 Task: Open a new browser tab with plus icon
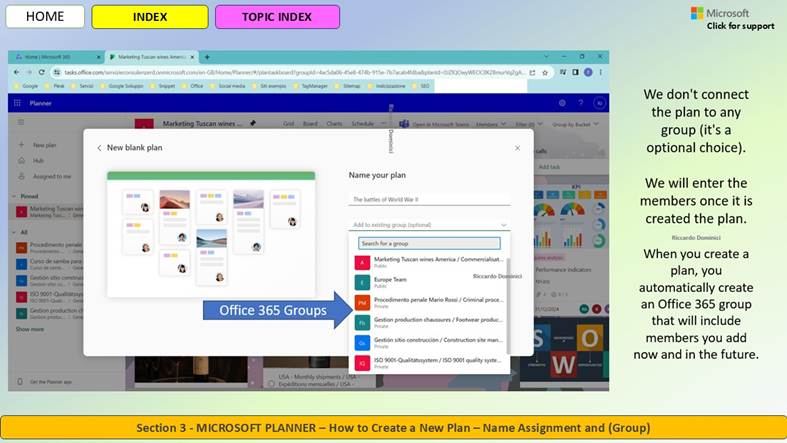(207, 57)
